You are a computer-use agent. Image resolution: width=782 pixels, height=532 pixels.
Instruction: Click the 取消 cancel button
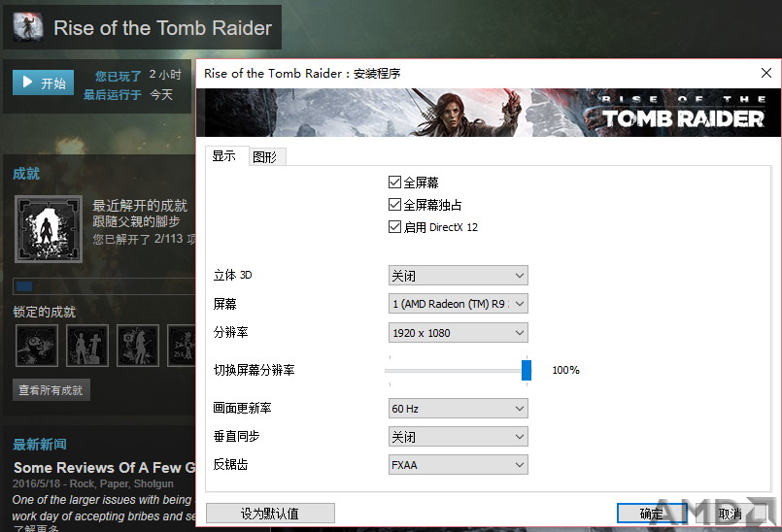[x=731, y=513]
